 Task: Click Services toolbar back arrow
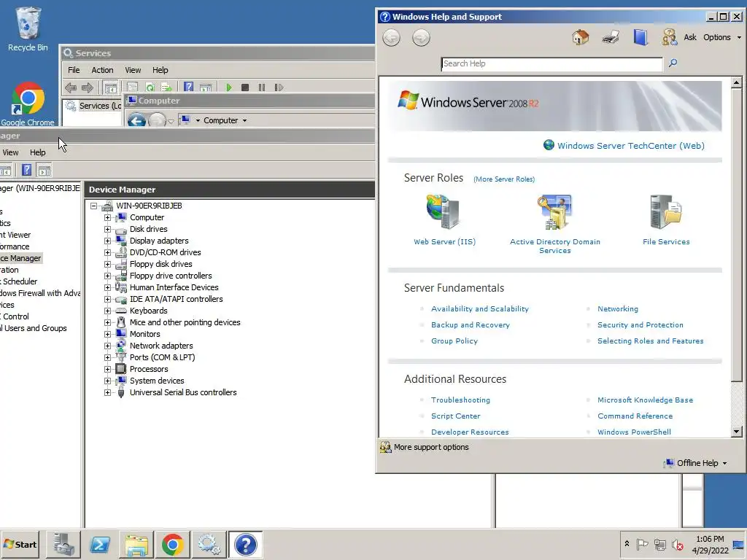coord(71,87)
